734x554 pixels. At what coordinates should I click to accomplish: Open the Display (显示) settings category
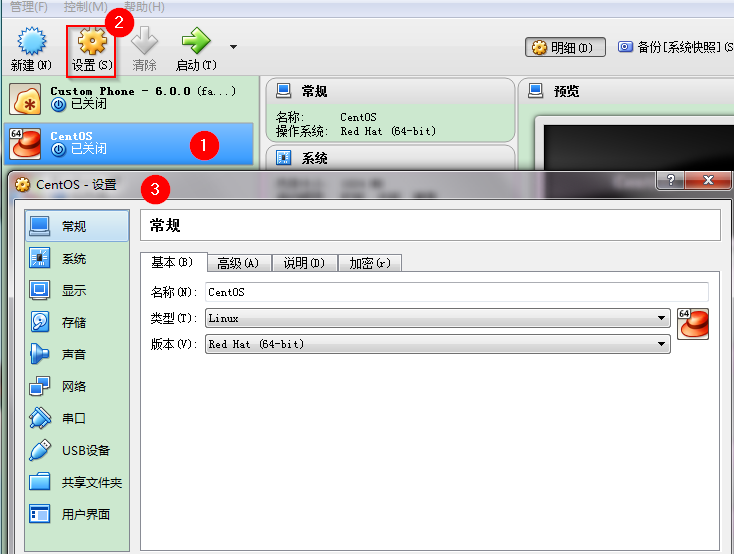pyautogui.click(x=76, y=291)
